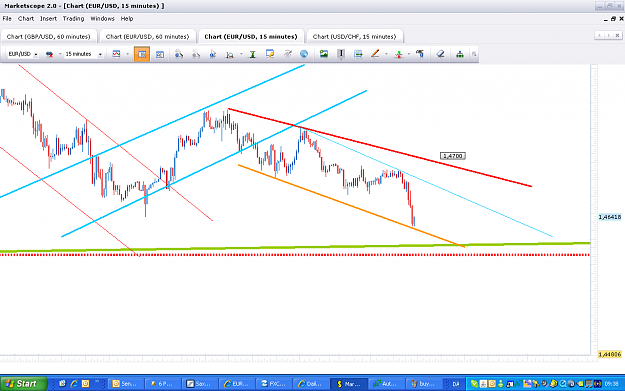Open the Trading menu

(73, 19)
